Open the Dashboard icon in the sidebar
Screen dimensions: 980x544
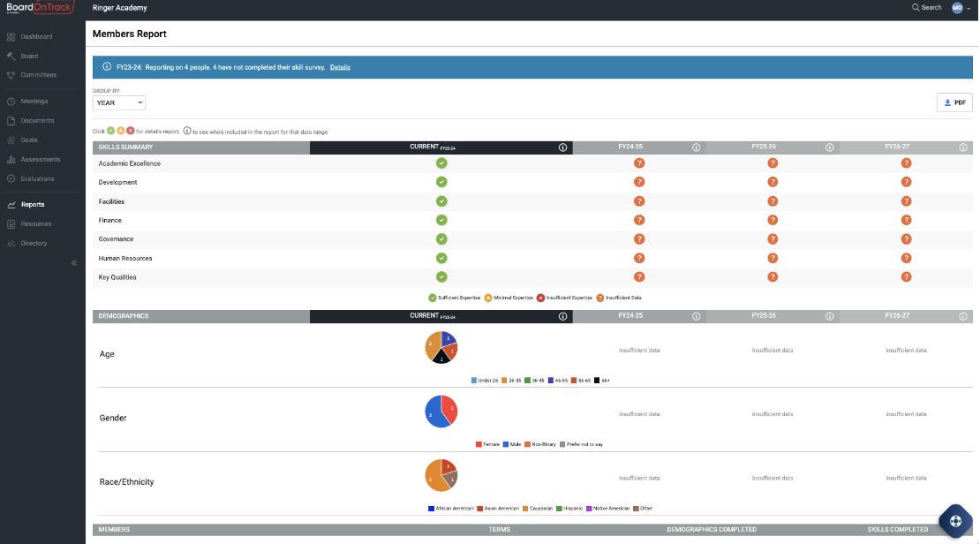(x=10, y=36)
